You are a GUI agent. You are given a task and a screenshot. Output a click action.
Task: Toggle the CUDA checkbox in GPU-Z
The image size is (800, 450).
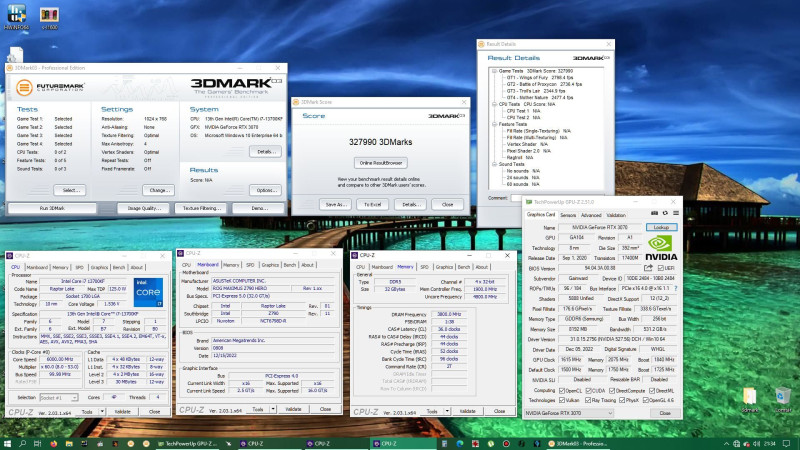point(588,390)
